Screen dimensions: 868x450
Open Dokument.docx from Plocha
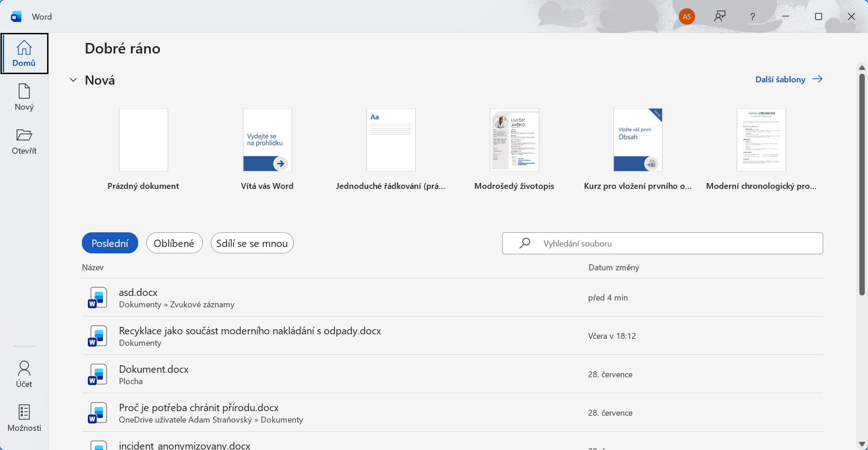452,375
